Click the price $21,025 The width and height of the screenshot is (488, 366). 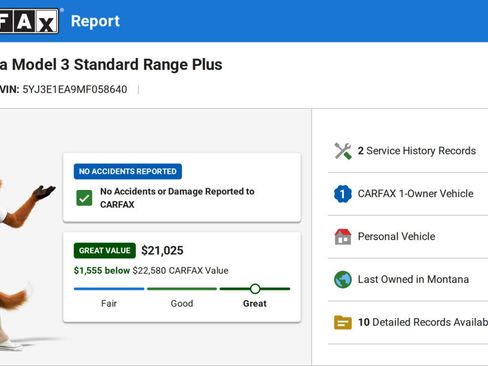(x=162, y=250)
